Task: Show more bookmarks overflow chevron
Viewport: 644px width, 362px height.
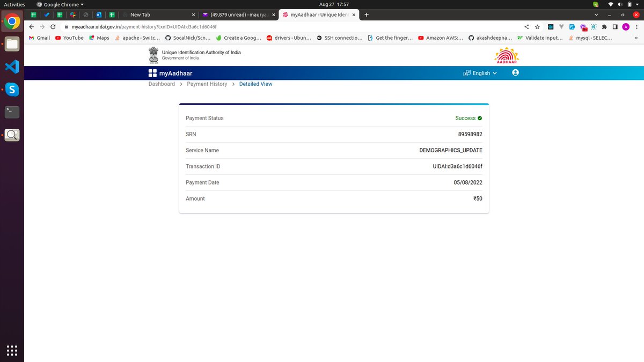Action: pyautogui.click(x=636, y=38)
